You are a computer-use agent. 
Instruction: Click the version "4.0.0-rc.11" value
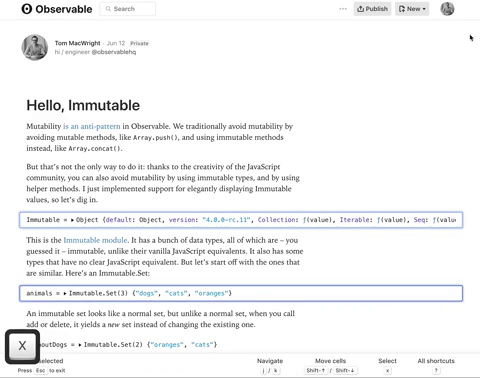pos(226,220)
